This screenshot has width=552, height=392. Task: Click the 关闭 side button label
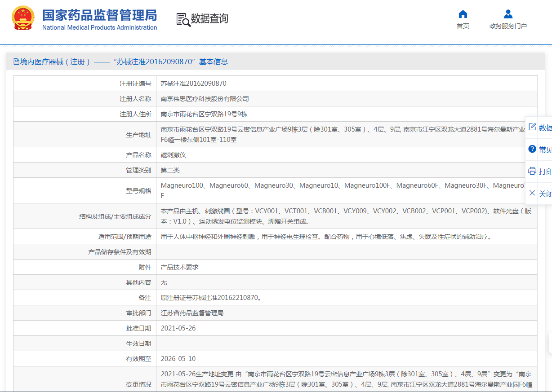(545, 194)
